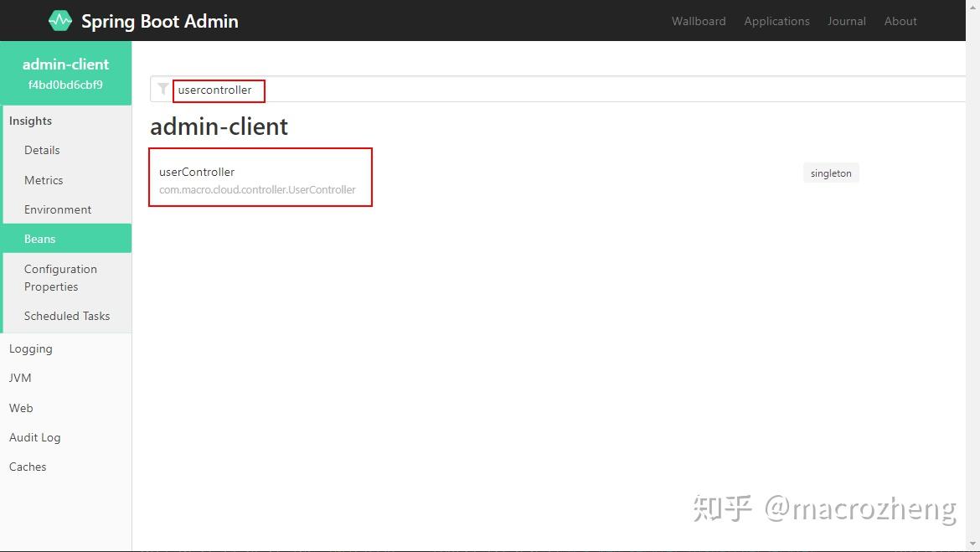Open the Audit Log section
This screenshot has width=980, height=552.
pyautogui.click(x=35, y=437)
